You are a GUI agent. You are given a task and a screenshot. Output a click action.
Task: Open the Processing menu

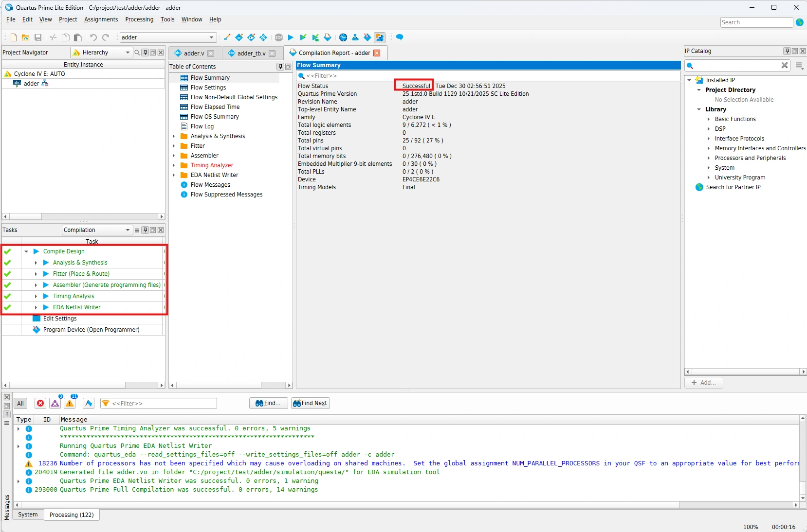point(139,19)
